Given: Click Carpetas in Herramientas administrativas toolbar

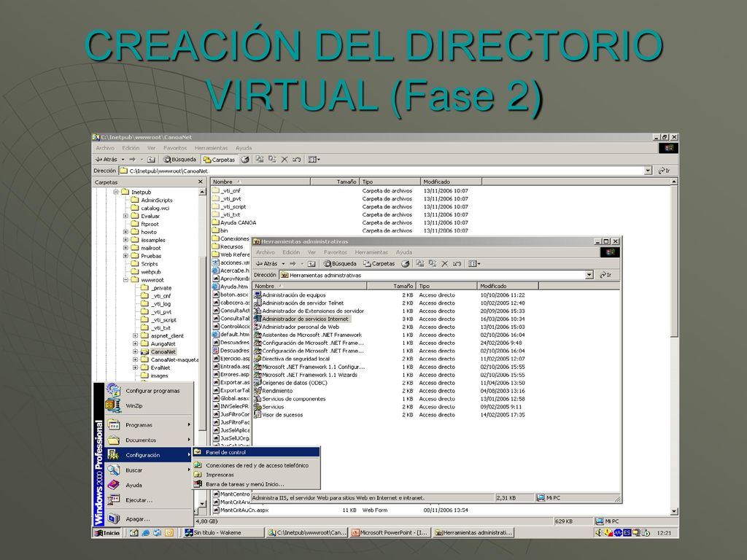Looking at the screenshot, I should click(x=379, y=263).
